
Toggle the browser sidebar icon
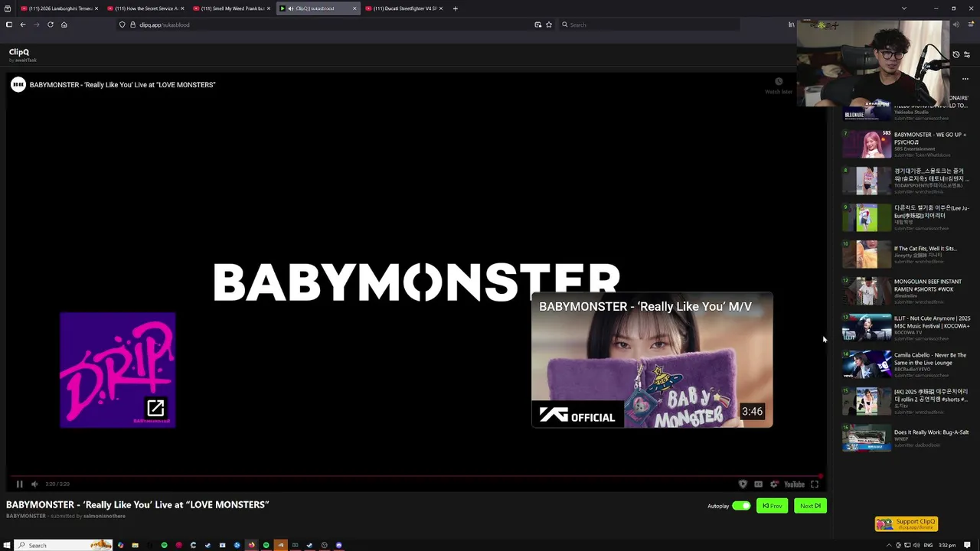click(9, 24)
